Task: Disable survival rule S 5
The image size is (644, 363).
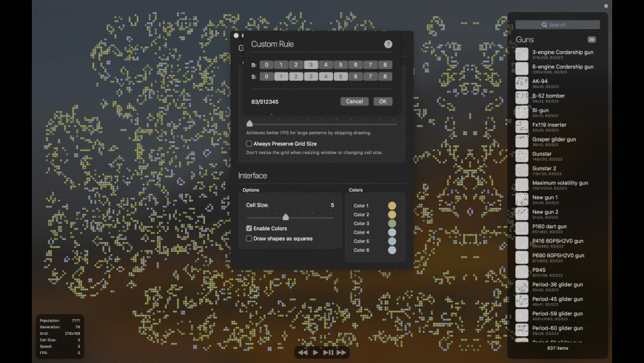Action: 341,76
